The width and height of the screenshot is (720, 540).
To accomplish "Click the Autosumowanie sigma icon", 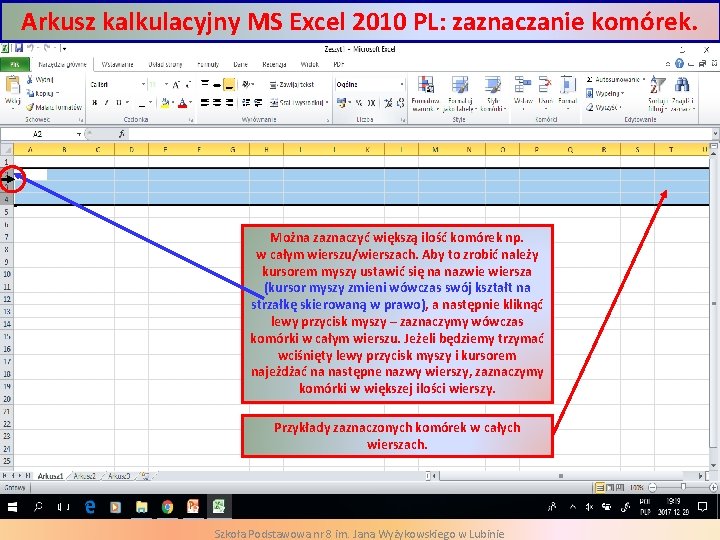I will click(x=590, y=79).
